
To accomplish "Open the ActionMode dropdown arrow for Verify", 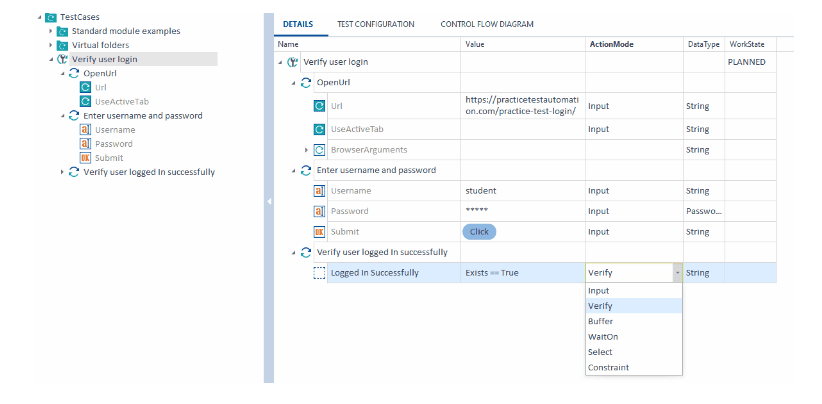I will click(x=677, y=273).
